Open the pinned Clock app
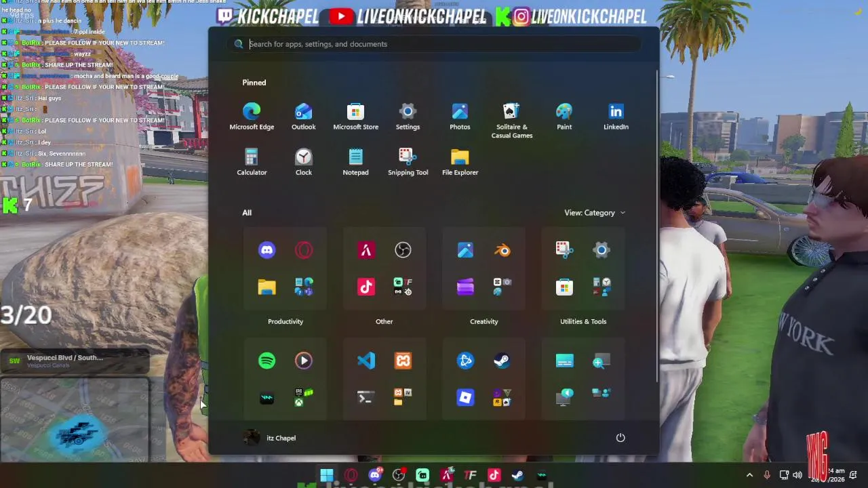 click(304, 162)
